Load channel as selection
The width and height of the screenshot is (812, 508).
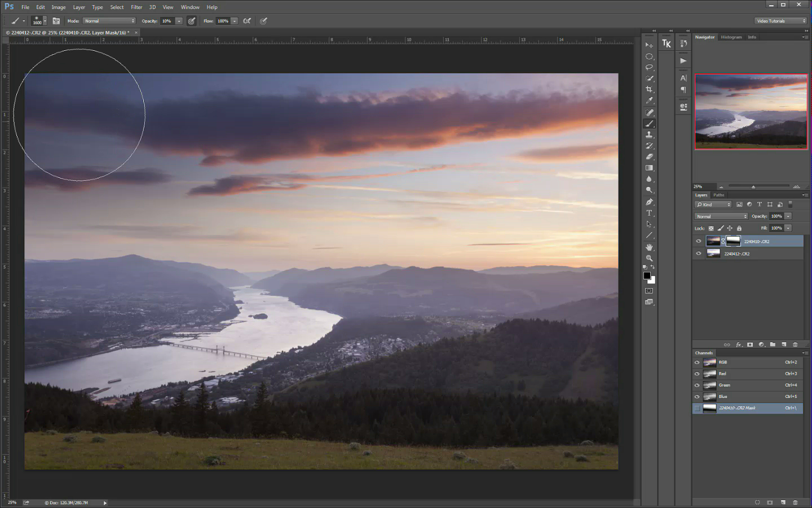click(x=757, y=502)
